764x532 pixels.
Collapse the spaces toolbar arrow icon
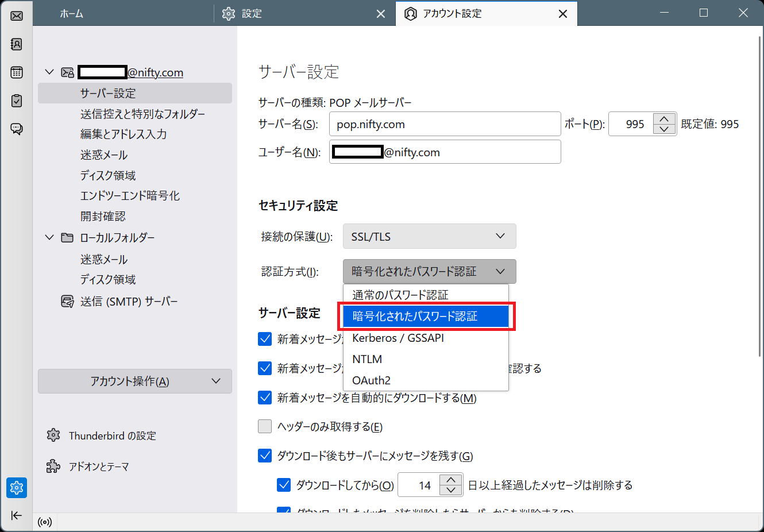[x=17, y=515]
